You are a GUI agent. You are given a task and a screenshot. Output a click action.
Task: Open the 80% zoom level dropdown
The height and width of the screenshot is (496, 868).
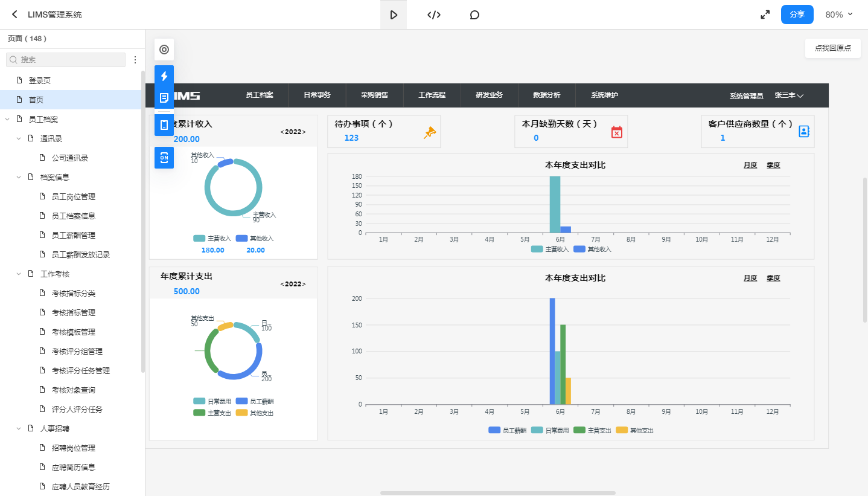click(x=839, y=14)
